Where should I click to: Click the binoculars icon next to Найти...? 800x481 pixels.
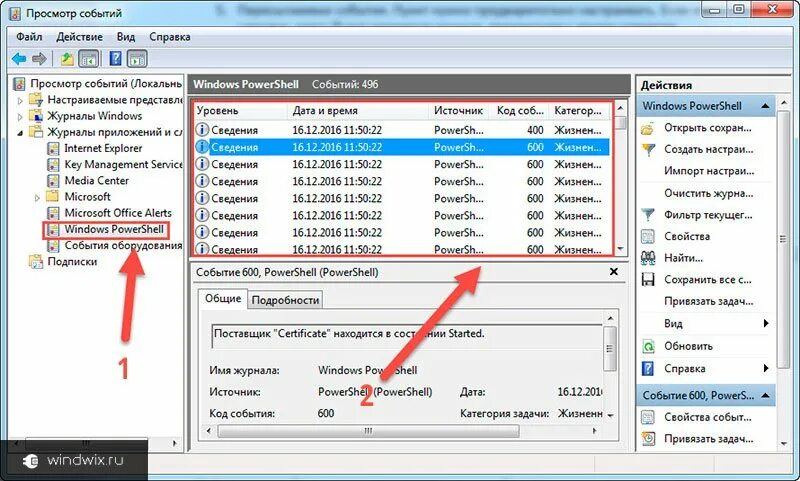tap(648, 258)
